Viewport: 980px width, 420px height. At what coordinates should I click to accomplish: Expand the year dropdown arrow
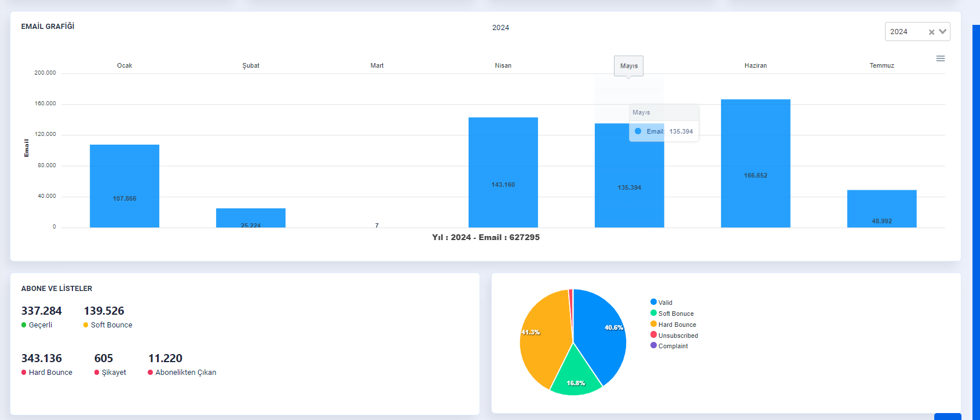(942, 32)
